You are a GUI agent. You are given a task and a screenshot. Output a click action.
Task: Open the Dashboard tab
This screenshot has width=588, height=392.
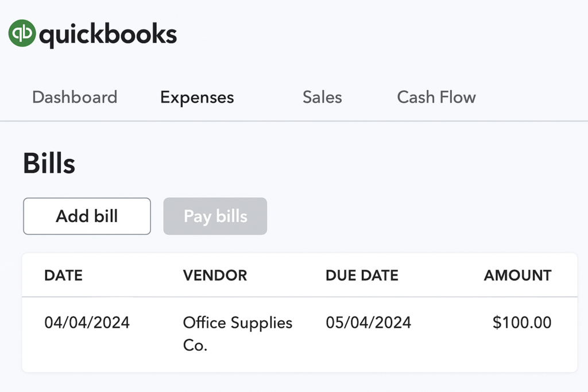click(x=75, y=97)
